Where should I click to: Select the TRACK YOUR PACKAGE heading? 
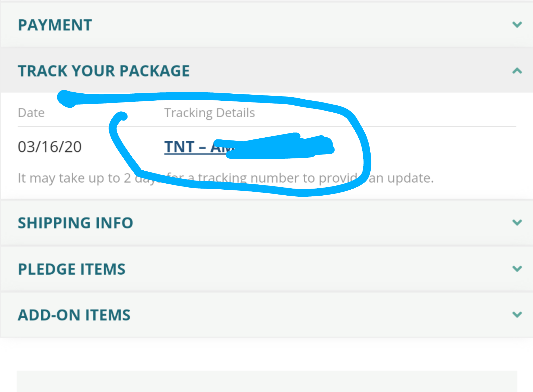coord(104,71)
